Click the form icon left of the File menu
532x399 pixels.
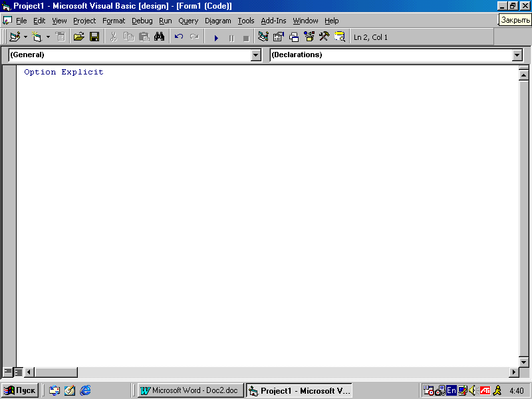click(x=7, y=21)
